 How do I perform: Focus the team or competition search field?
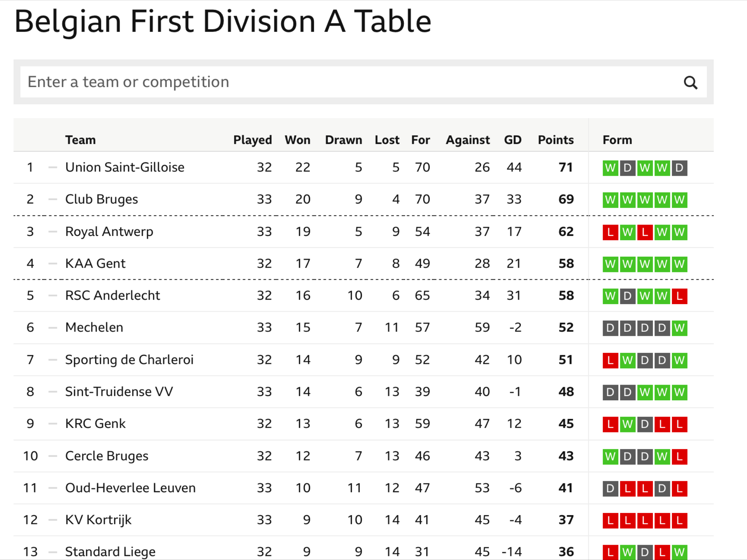coord(363,82)
